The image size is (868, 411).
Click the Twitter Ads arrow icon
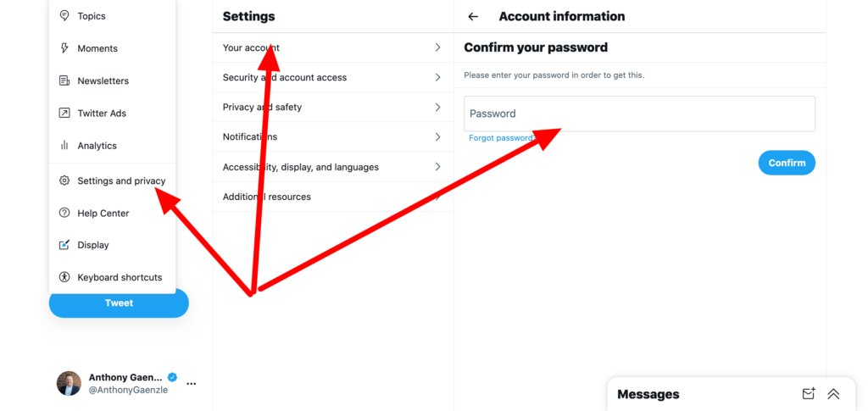(64, 113)
